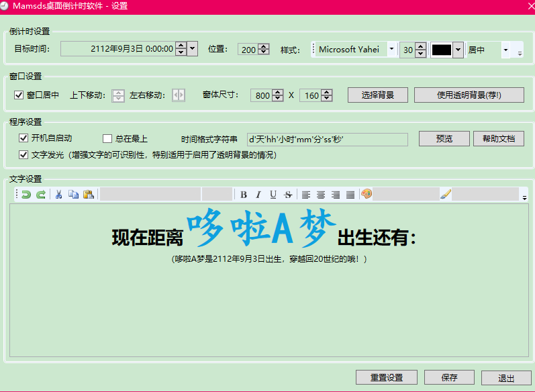Click the 退出 exit button
Screen dimensions: 535x392
point(506,378)
